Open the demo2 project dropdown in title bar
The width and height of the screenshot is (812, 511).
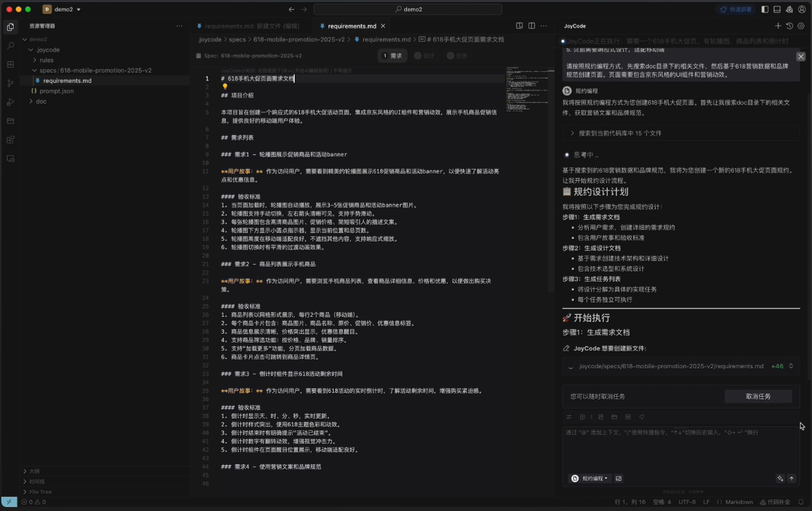point(61,9)
